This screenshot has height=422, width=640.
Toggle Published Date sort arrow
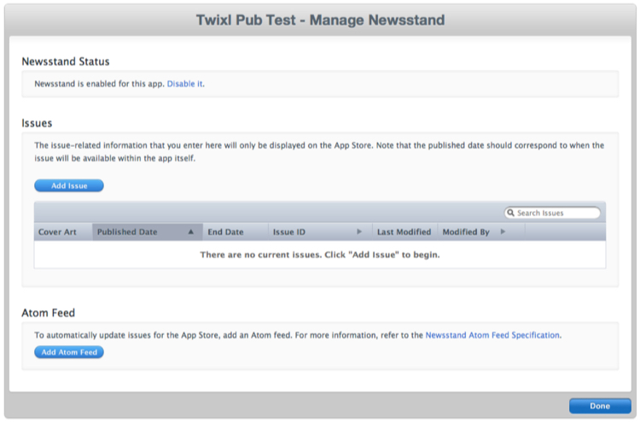191,232
